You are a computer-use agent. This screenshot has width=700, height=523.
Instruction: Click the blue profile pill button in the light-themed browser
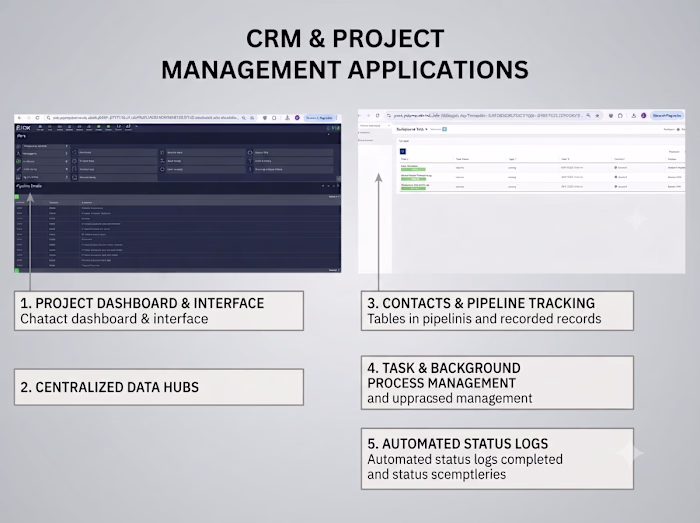(667, 116)
